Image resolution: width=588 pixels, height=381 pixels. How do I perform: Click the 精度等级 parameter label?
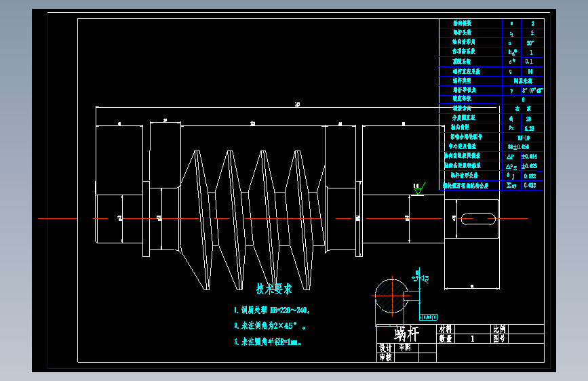click(x=462, y=98)
